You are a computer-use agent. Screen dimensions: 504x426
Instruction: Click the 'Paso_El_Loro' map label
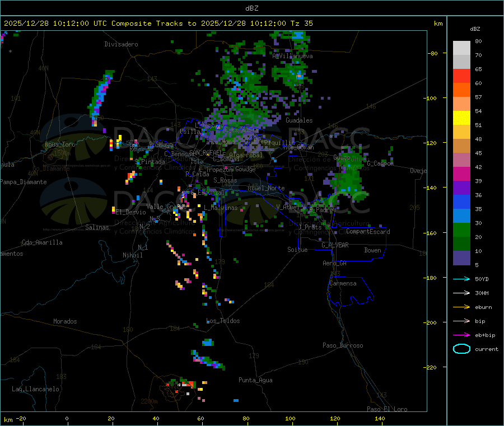tap(387, 409)
